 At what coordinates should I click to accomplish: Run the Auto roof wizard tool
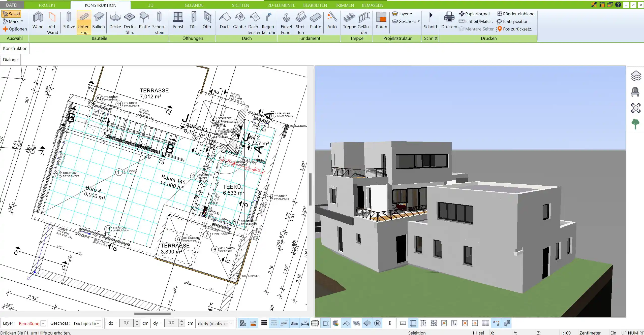click(332, 20)
